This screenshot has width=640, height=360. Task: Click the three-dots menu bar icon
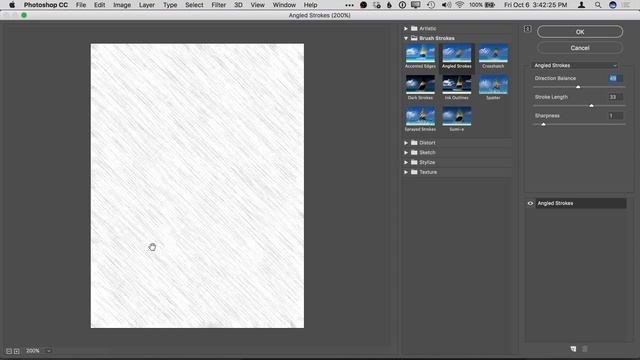coord(349,5)
